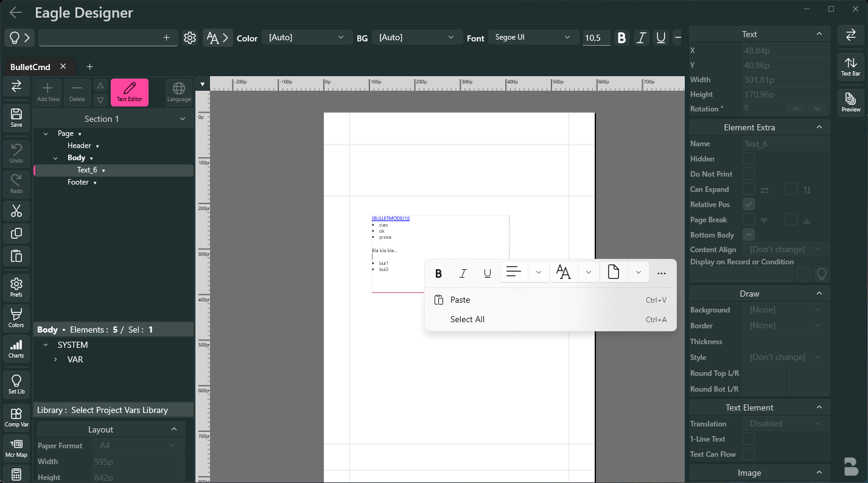
Task: Enable the Hidden checkbox
Action: 748,158
